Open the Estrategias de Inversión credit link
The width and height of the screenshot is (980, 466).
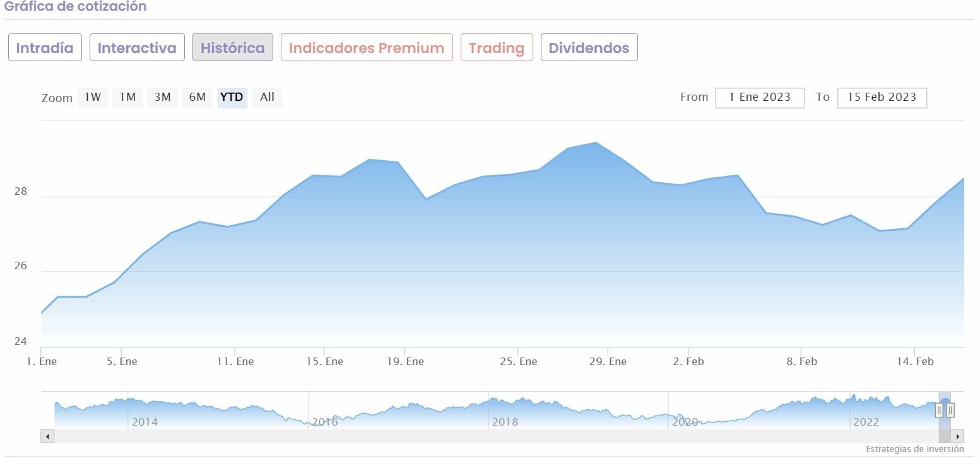pos(914,450)
